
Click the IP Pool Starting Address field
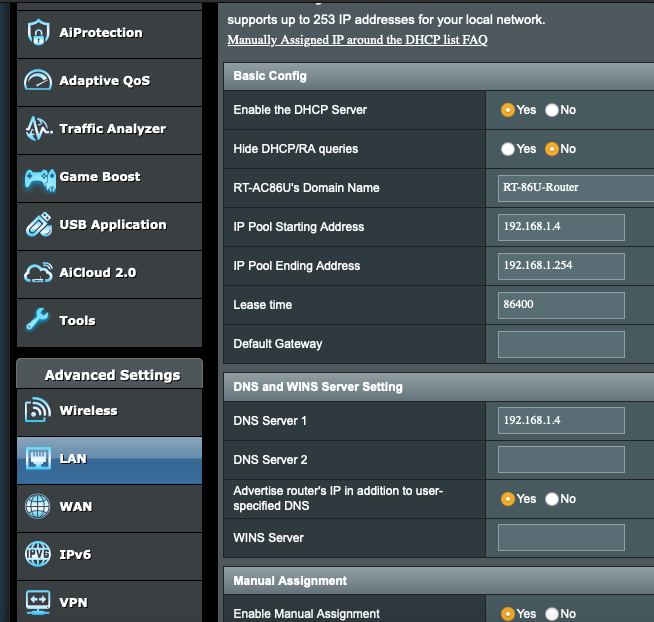[561, 227]
